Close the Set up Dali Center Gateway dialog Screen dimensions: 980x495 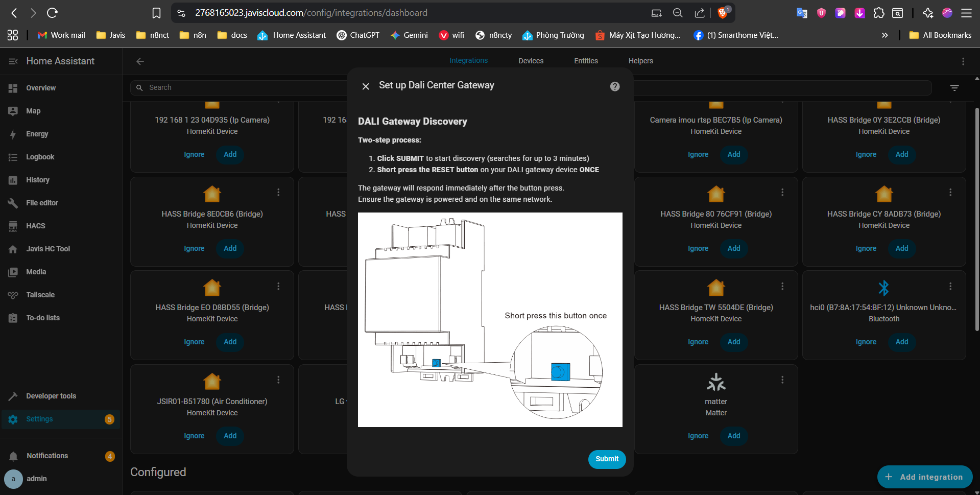point(366,86)
